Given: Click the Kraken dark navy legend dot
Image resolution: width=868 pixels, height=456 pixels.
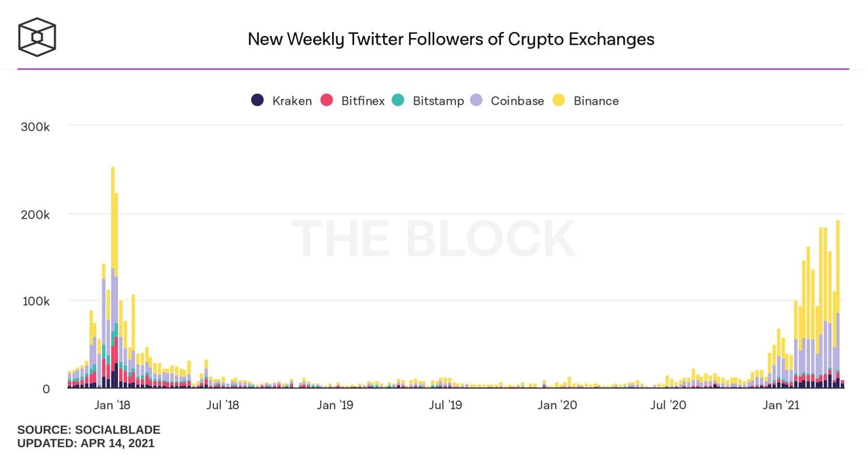Looking at the screenshot, I should click(258, 100).
